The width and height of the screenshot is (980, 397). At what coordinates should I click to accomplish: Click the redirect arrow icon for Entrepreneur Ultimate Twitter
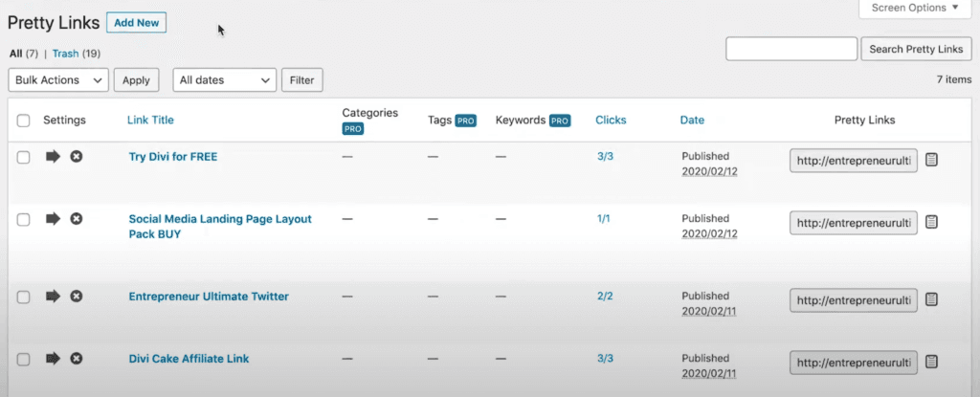(x=54, y=297)
